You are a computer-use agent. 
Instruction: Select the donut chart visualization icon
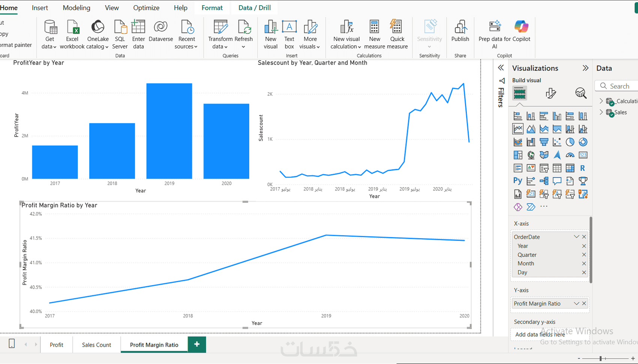(x=583, y=142)
